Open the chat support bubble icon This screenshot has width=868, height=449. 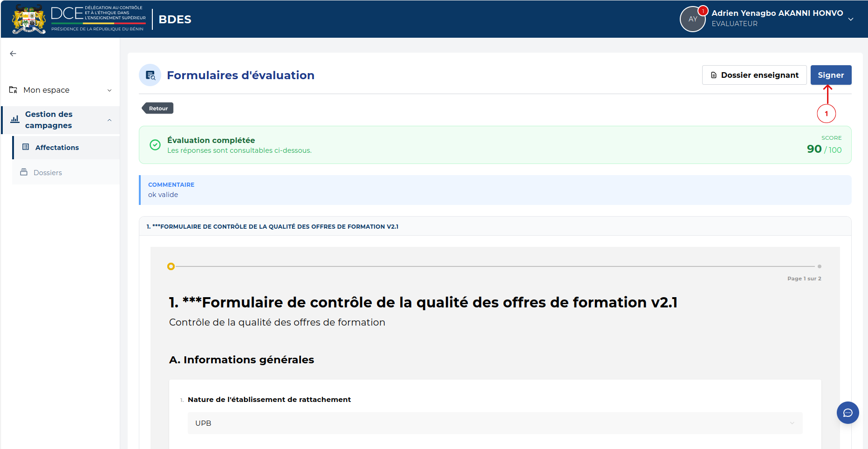[x=847, y=413]
